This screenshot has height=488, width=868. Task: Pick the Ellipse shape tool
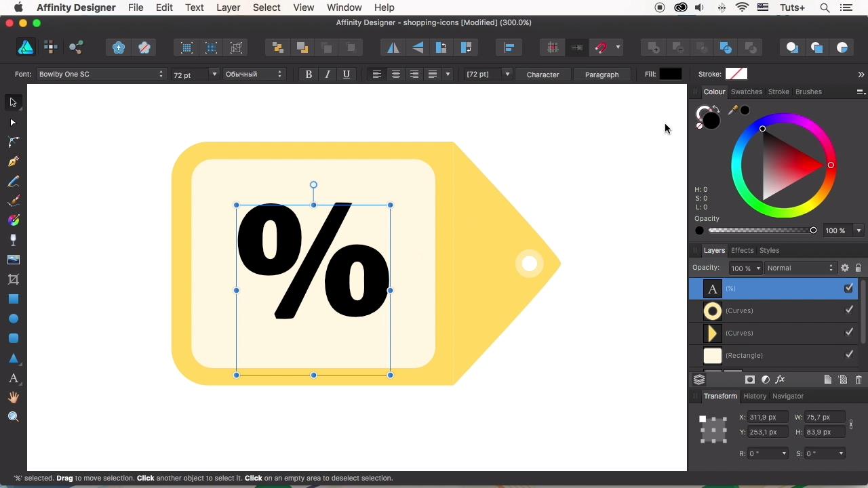pyautogui.click(x=13, y=319)
